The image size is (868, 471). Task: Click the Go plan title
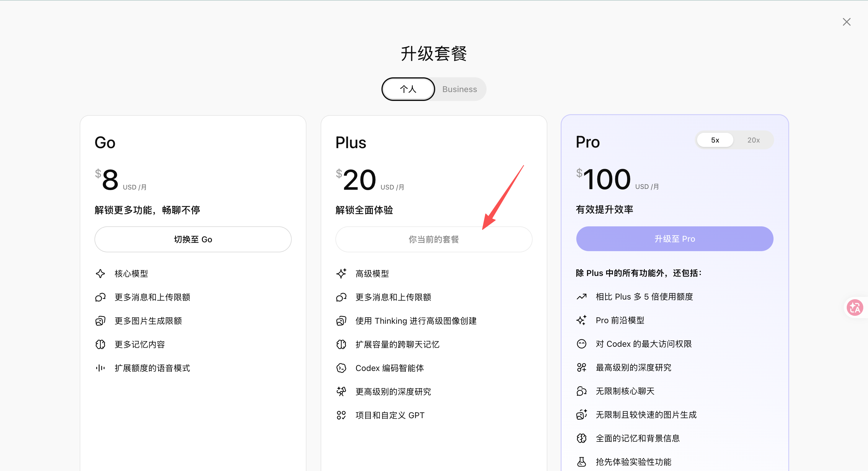point(105,143)
